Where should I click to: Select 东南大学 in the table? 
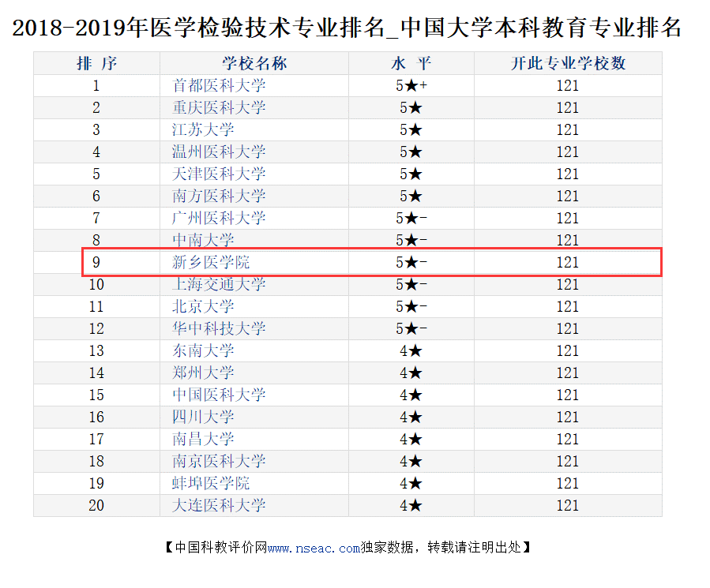(x=203, y=350)
